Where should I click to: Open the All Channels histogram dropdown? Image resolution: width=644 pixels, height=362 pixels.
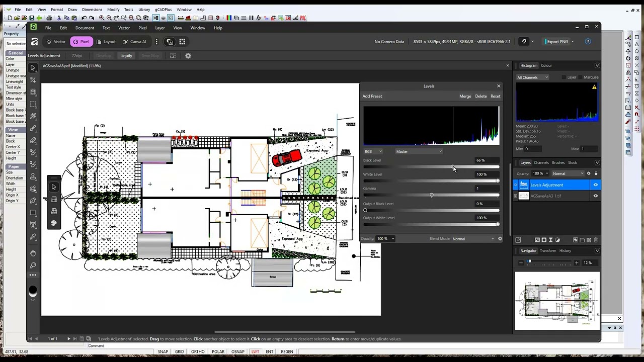point(532,77)
